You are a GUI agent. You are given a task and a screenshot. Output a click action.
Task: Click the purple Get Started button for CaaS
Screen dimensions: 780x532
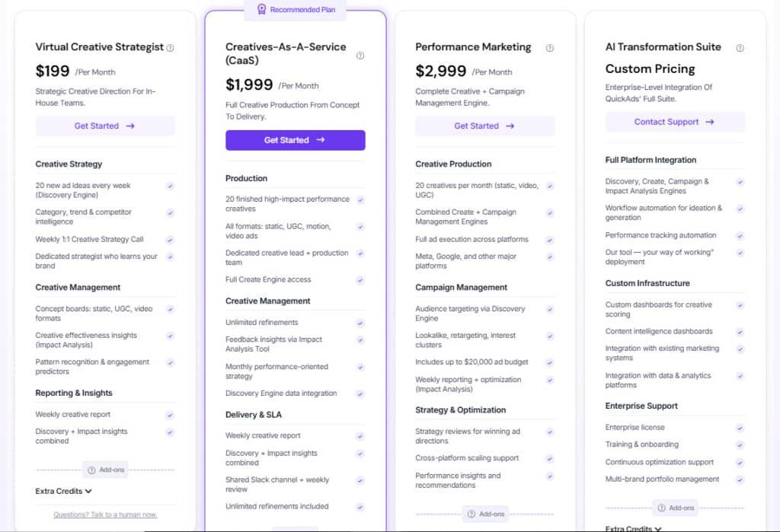(x=295, y=140)
